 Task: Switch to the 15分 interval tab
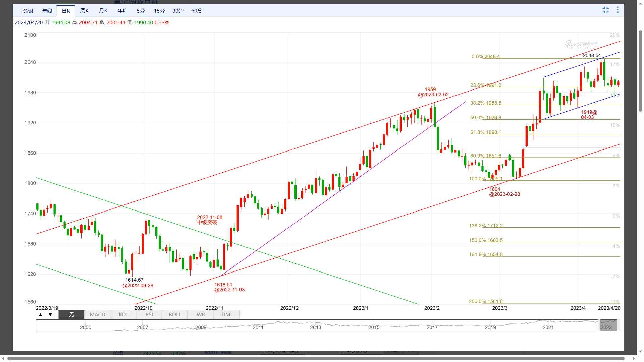(159, 11)
